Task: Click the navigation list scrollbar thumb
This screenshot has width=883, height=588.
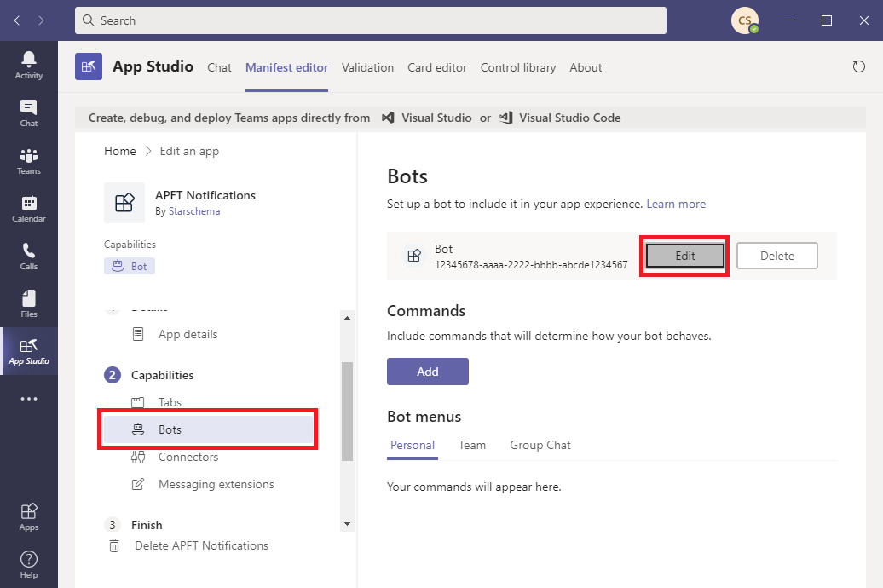Action: tap(348, 411)
